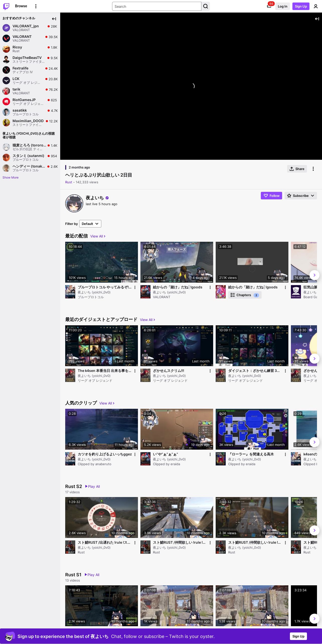Play the 0:04 clip thumbnail
322x644 pixels.
(x=177, y=429)
